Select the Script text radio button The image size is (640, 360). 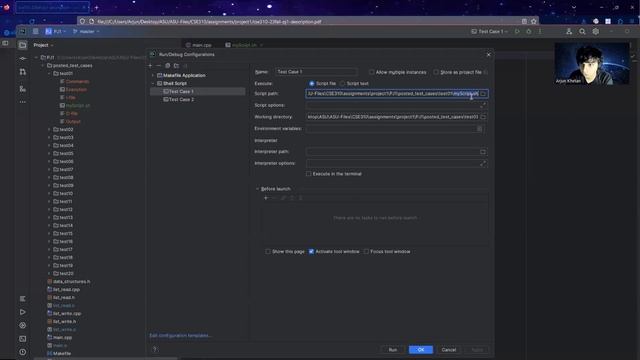click(342, 84)
